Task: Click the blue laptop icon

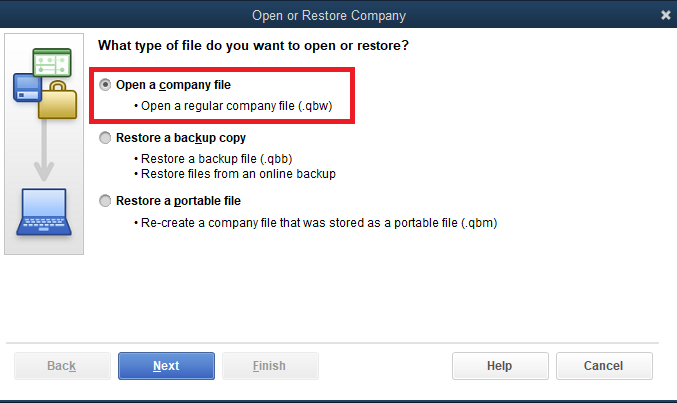Action: [44, 212]
